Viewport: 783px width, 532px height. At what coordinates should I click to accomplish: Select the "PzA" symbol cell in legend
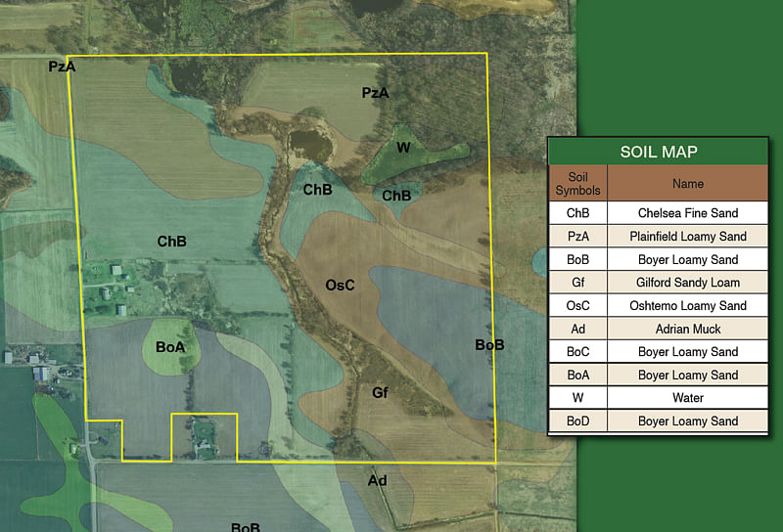coord(577,236)
